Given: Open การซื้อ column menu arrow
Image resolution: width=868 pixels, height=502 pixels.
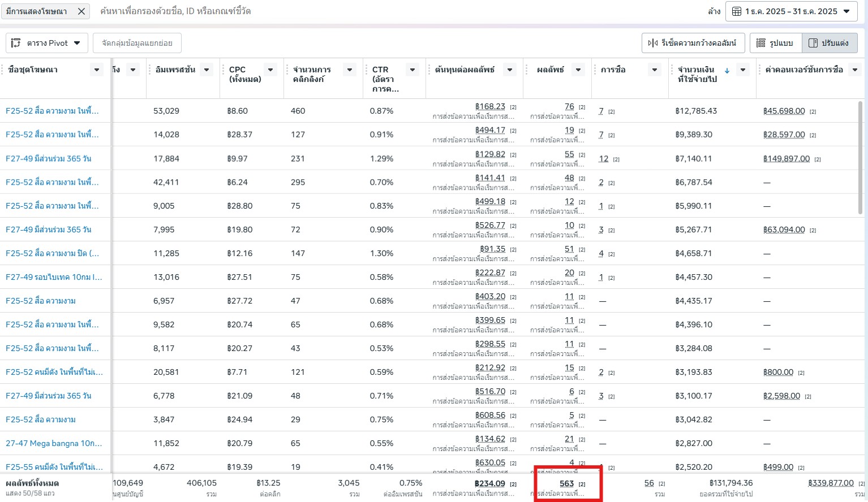Looking at the screenshot, I should [x=655, y=70].
